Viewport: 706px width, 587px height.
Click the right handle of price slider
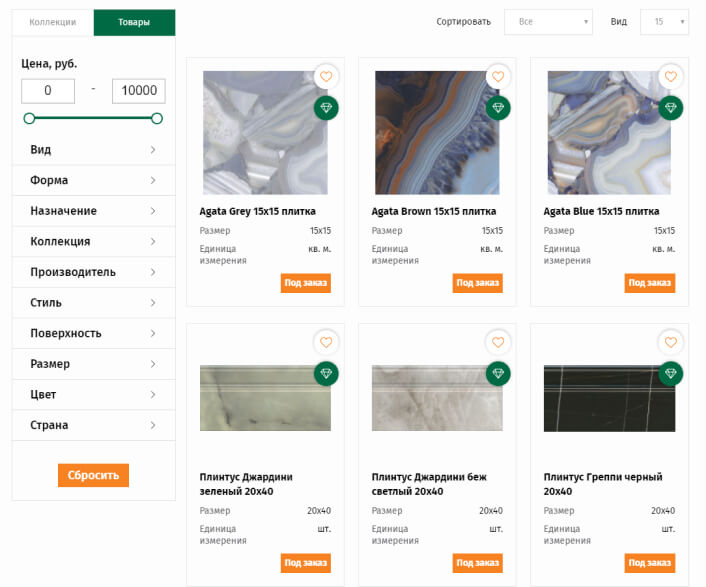click(157, 118)
